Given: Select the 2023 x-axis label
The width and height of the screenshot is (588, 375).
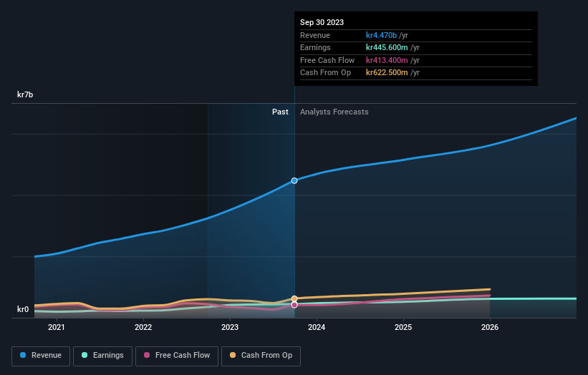Looking at the screenshot, I should coord(230,328).
